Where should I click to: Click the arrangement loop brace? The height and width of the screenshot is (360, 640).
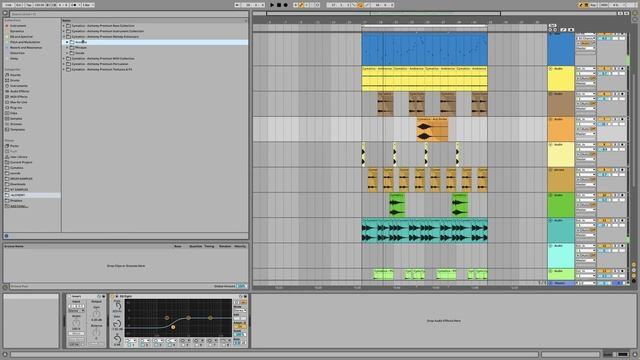tap(424, 26)
